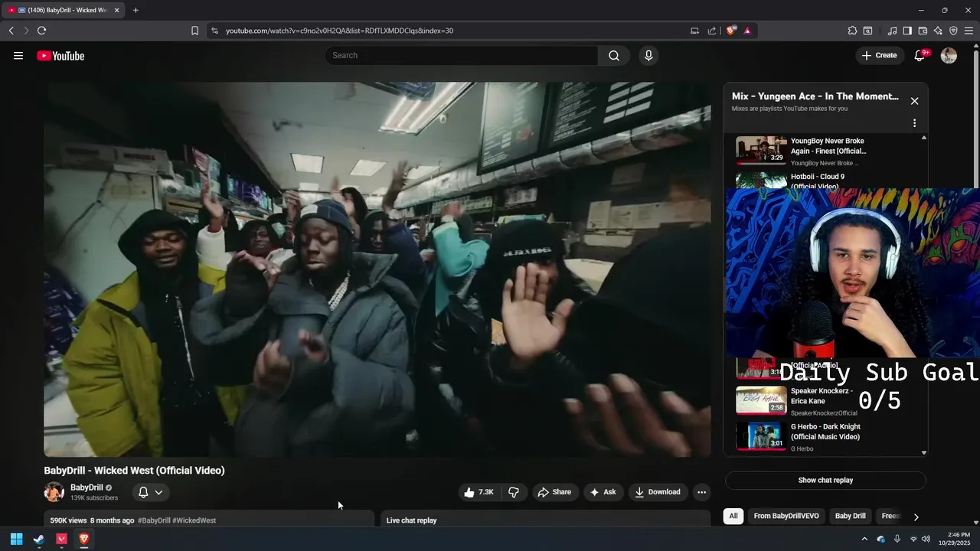Viewport: 980px width, 551px height.
Task: Toggle the browser sidebar panel
Action: [x=907, y=31]
